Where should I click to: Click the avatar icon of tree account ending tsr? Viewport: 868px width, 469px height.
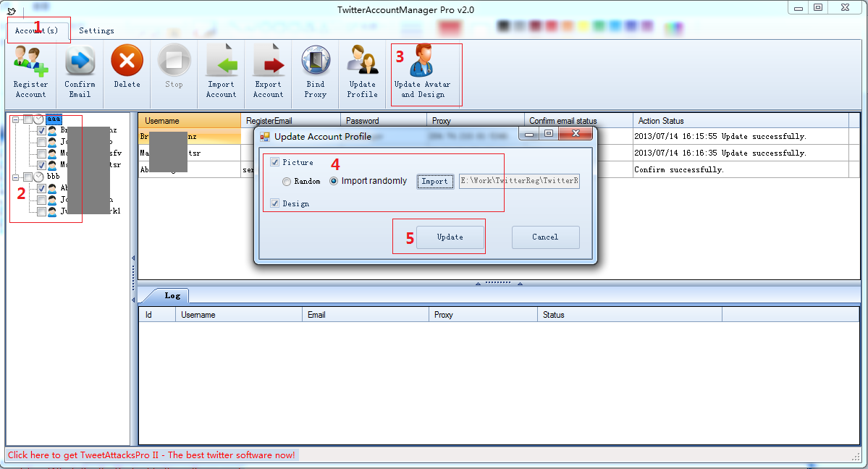point(53,165)
